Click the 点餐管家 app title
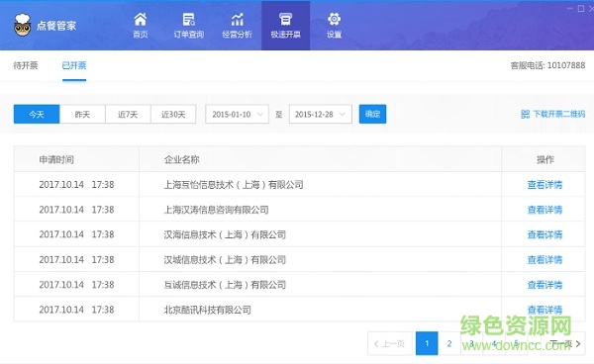 [x=56, y=26]
